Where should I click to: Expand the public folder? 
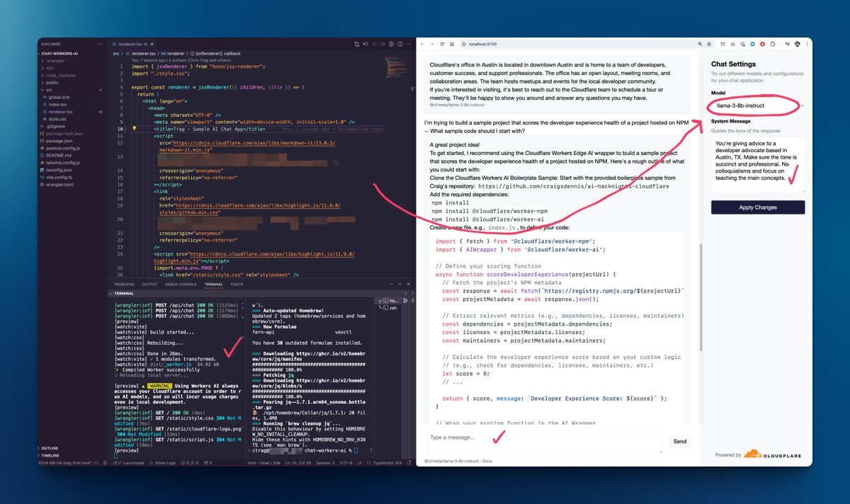pyautogui.click(x=52, y=83)
